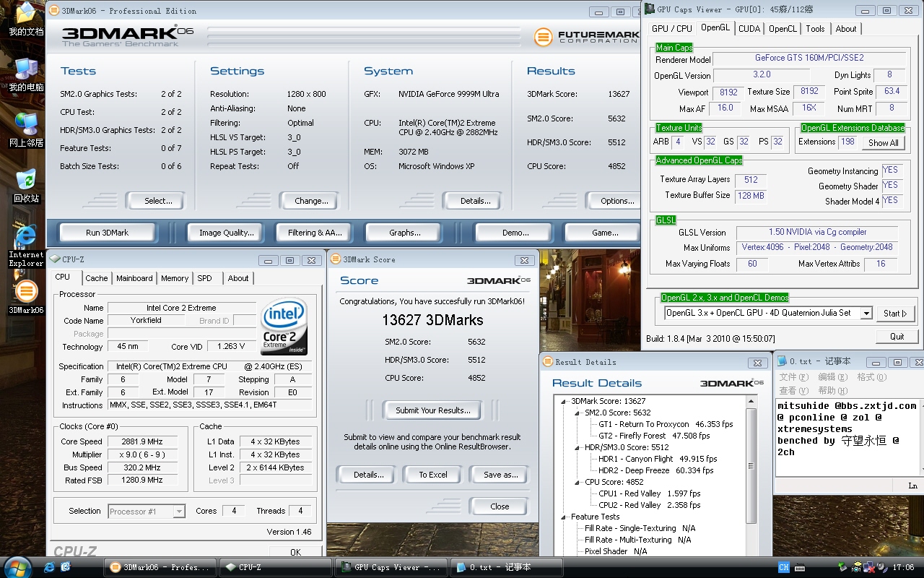The image size is (924, 578).
Task: Collapse the Feature Tests tree node
Action: coord(564,517)
